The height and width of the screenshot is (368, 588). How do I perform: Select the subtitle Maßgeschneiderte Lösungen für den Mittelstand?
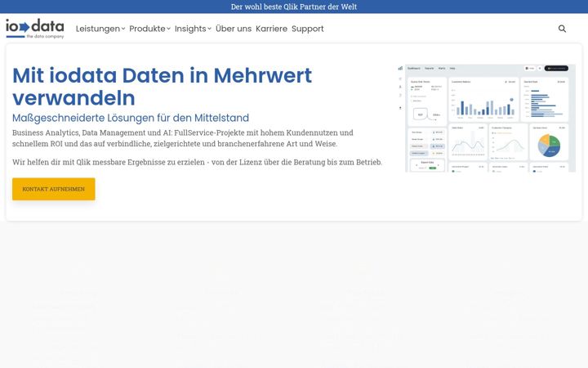pos(131,118)
